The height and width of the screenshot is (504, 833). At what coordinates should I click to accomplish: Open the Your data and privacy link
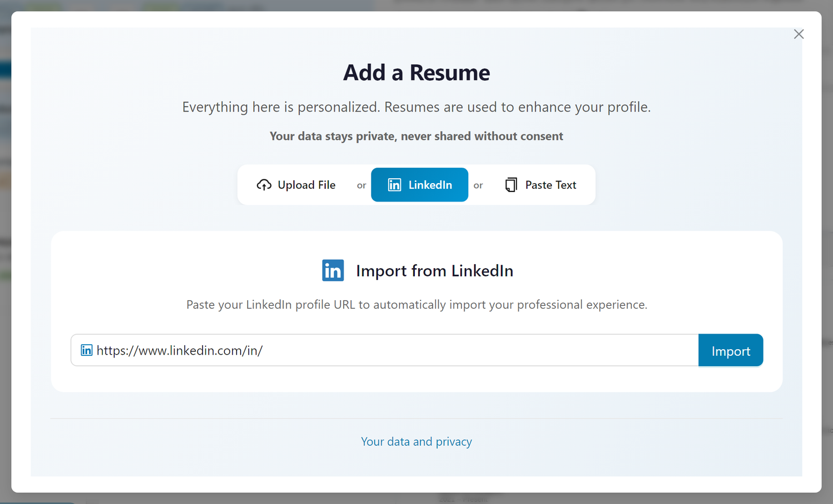pyautogui.click(x=416, y=442)
